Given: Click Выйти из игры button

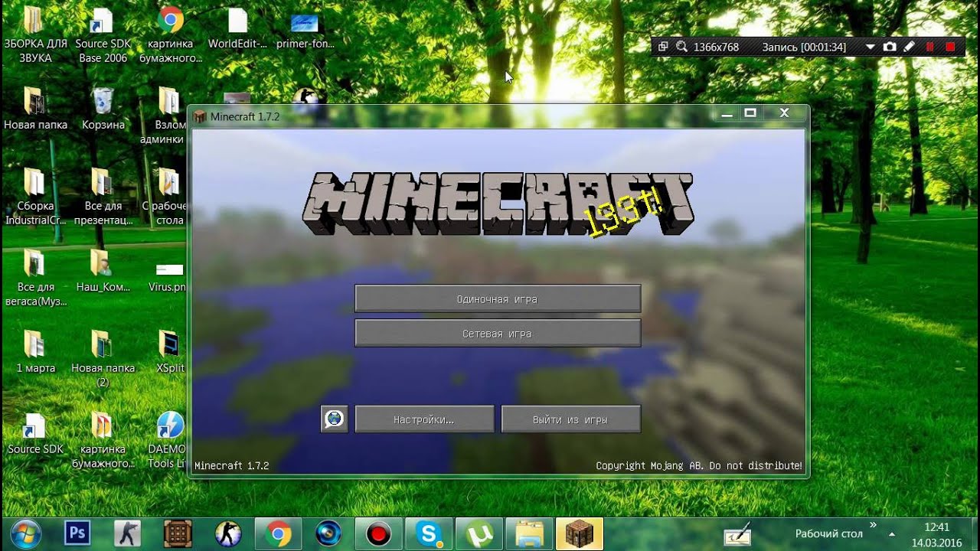Looking at the screenshot, I should coord(570,419).
